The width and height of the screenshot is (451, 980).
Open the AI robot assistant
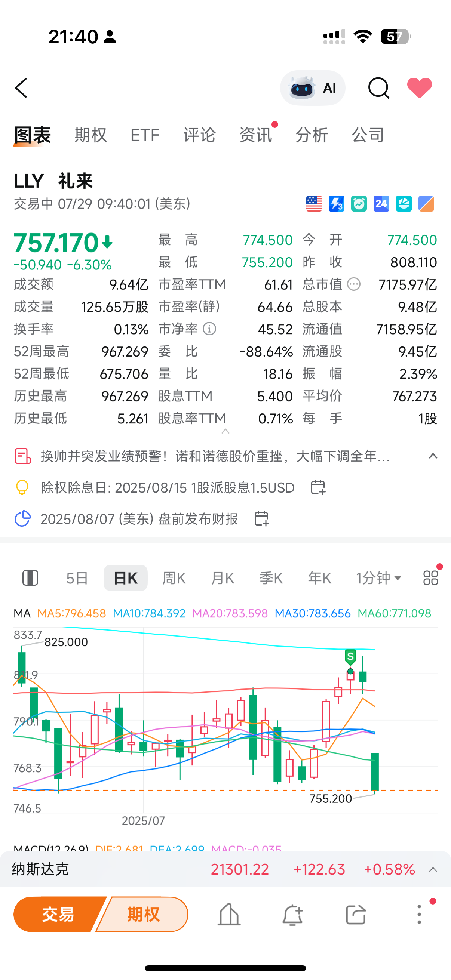313,88
